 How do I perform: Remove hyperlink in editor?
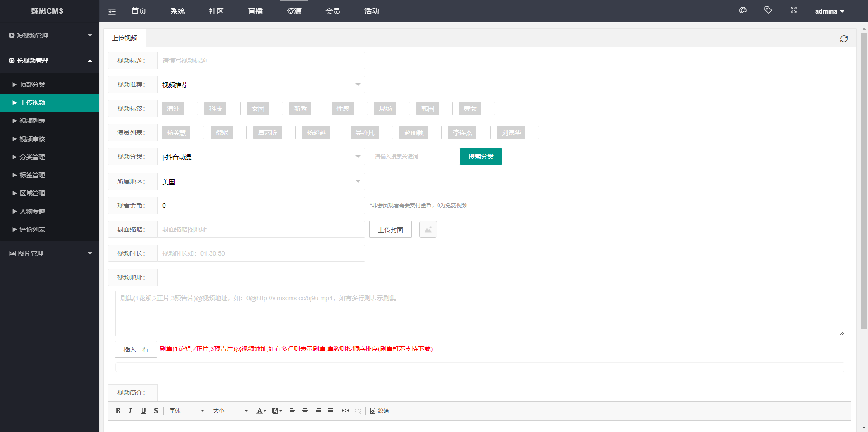[358, 411]
